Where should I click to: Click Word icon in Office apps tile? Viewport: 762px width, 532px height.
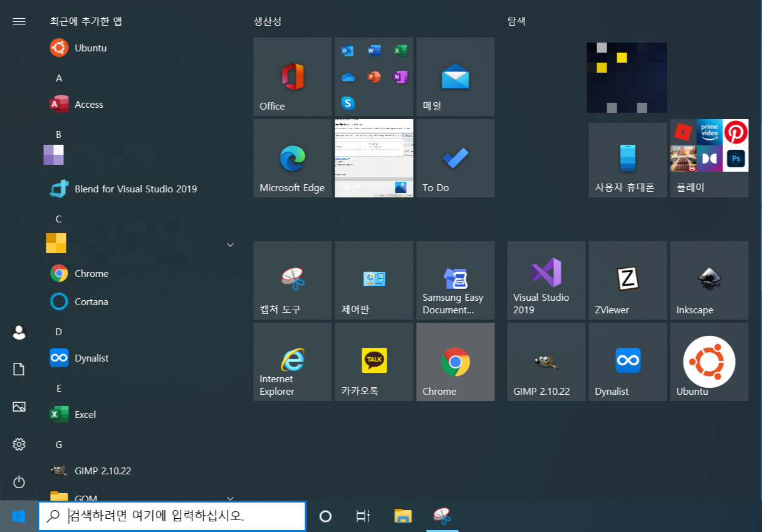(x=374, y=50)
